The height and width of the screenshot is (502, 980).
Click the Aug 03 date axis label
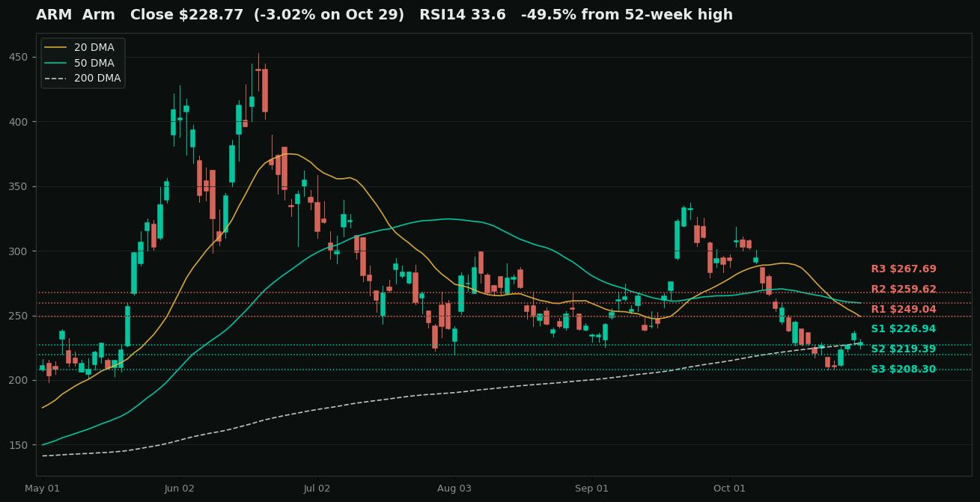pyautogui.click(x=454, y=489)
